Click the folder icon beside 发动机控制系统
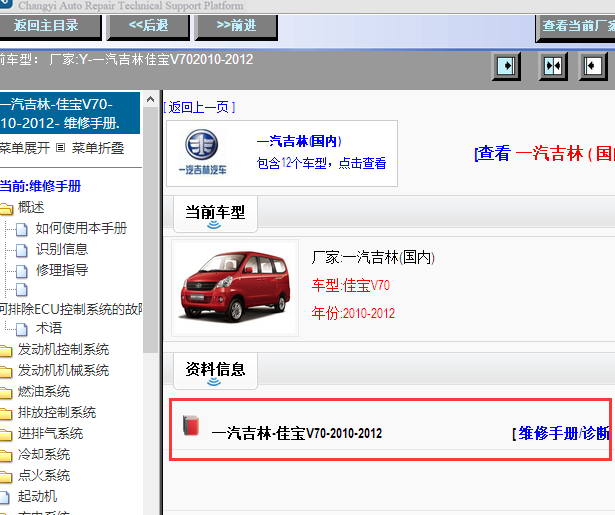Screen dimensions: 615x515 point(6,351)
